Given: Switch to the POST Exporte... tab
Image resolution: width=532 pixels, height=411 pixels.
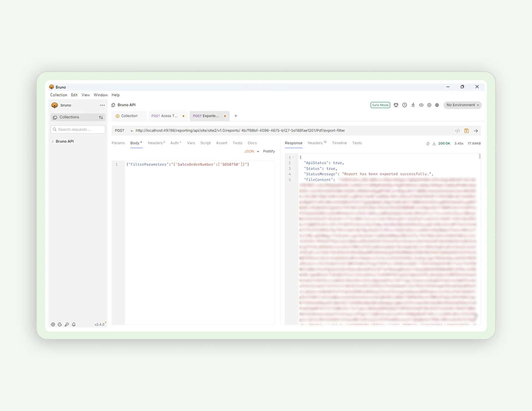Looking at the screenshot, I should pyautogui.click(x=207, y=116).
